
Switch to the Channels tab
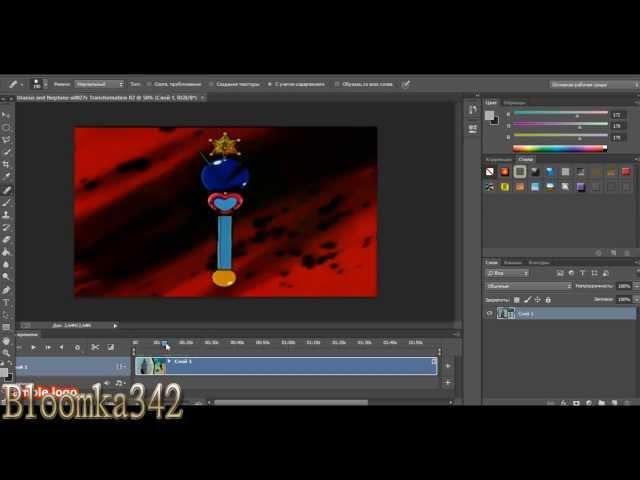coord(513,262)
